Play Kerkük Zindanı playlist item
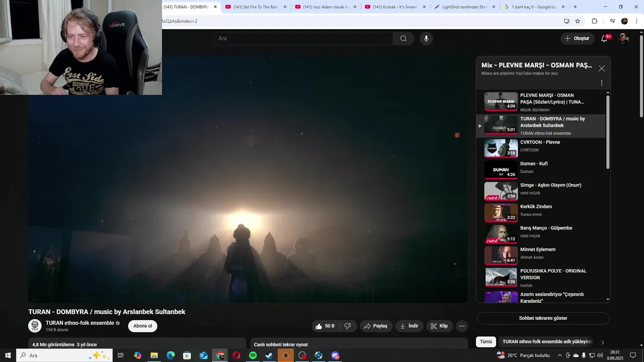 tap(541, 213)
